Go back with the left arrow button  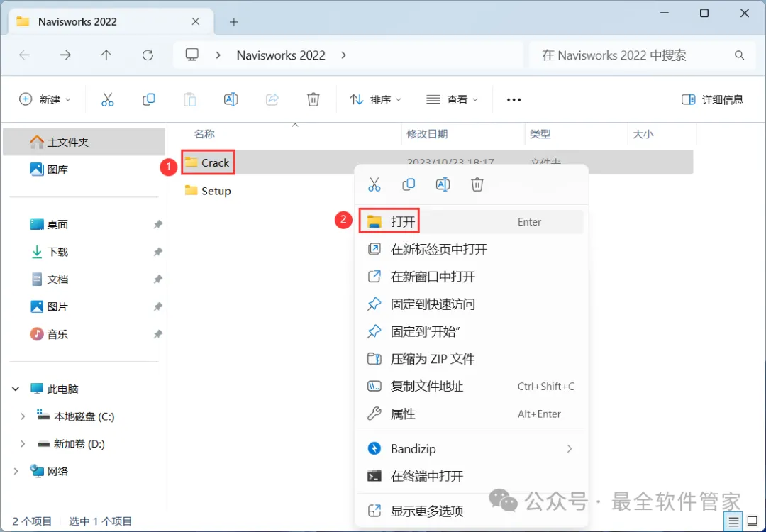point(24,55)
